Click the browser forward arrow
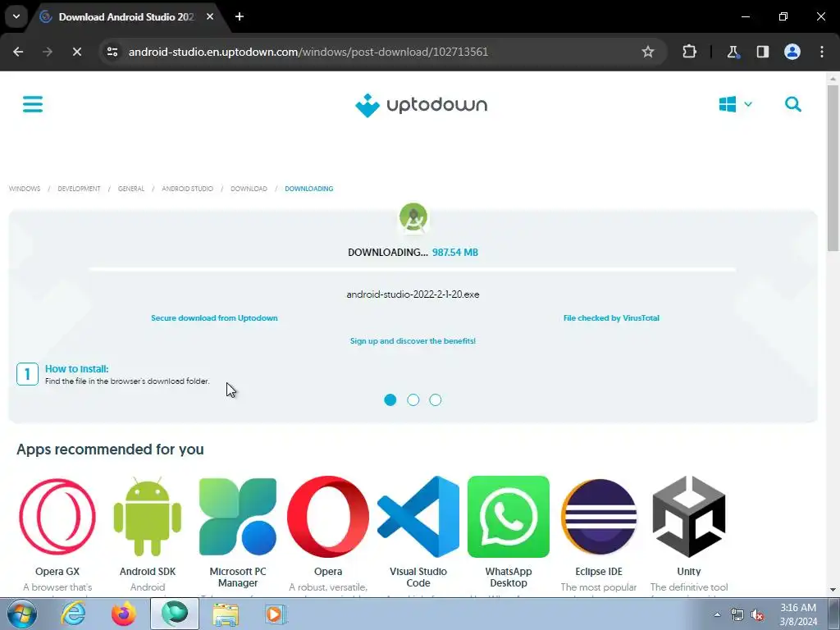The height and width of the screenshot is (630, 840). tap(48, 52)
